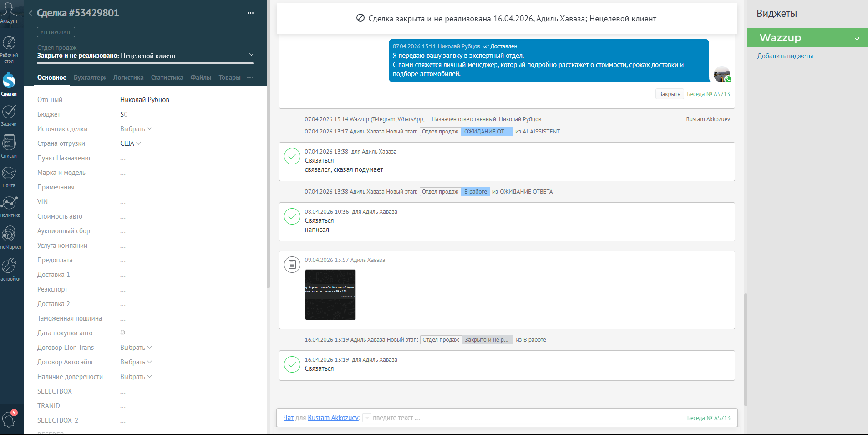This screenshot has height=435, width=868.
Task: Click Rustam Akkozuev link in chat input bar
Action: coord(333,418)
